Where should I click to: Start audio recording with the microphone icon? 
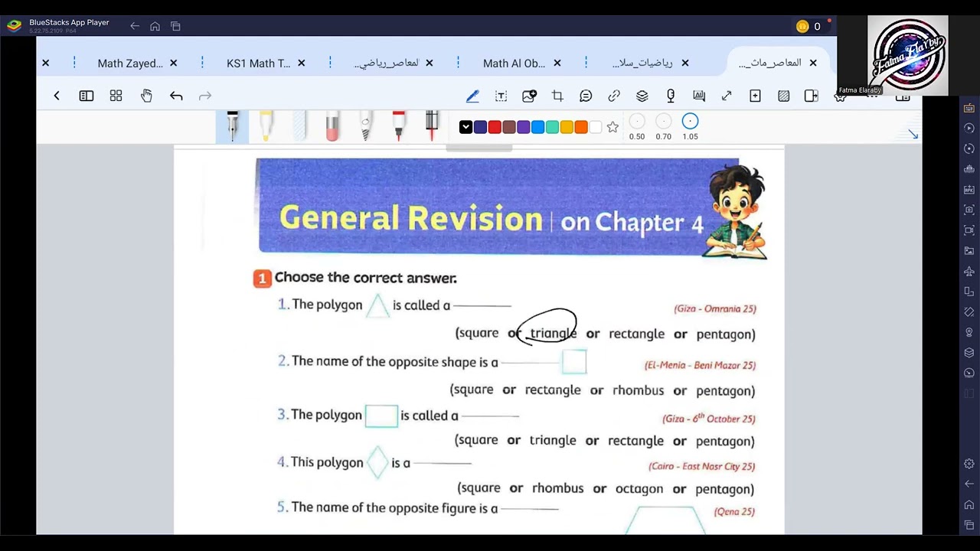click(671, 96)
